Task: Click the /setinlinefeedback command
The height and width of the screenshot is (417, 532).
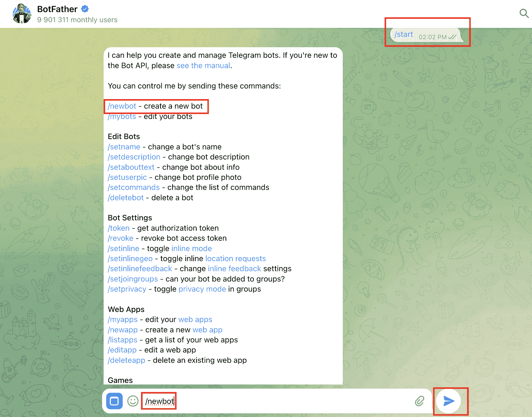Action: [140, 269]
